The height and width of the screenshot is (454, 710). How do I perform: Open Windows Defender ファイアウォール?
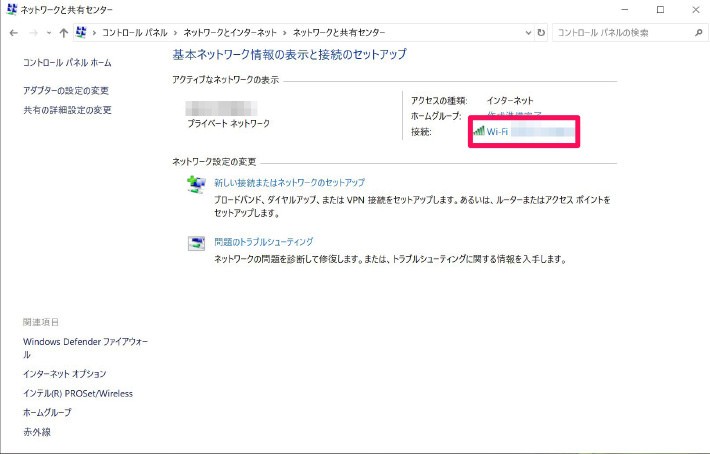(86, 348)
